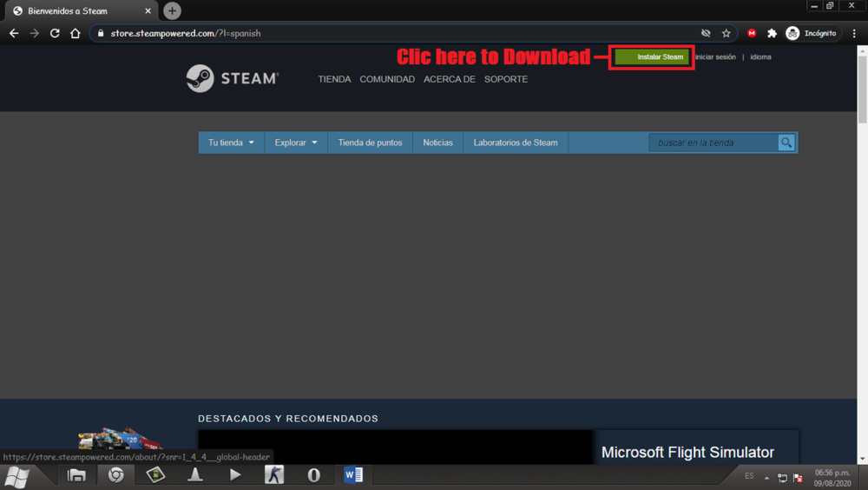Open the idioma language dropdown
This screenshot has width=868, height=490.
[x=760, y=56]
